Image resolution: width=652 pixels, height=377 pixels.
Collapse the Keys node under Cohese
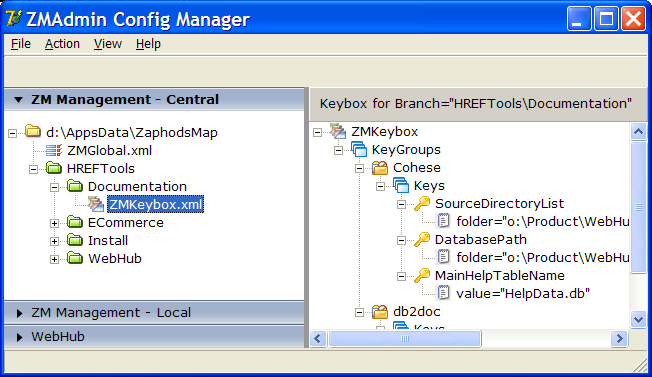coord(380,187)
